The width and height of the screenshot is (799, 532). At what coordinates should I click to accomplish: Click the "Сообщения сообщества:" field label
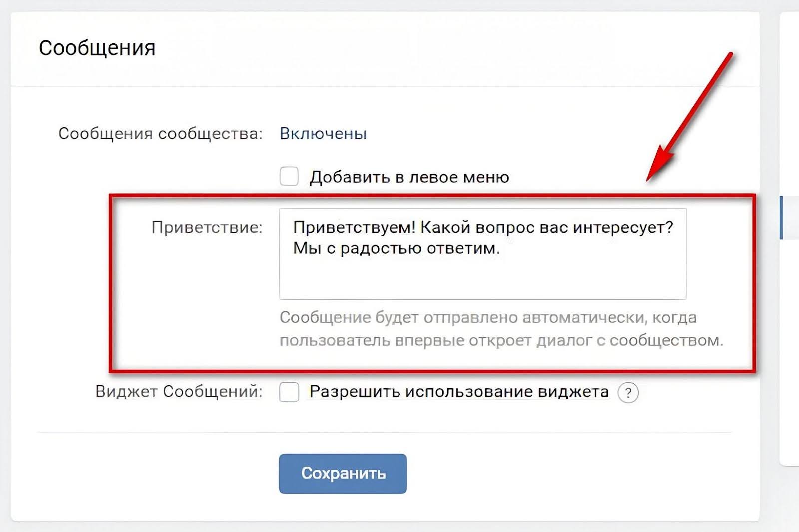point(160,134)
